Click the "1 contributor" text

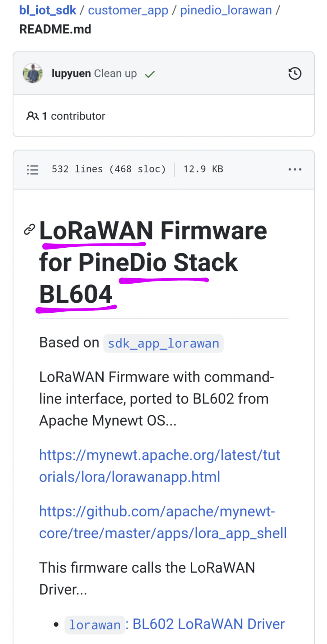click(78, 116)
